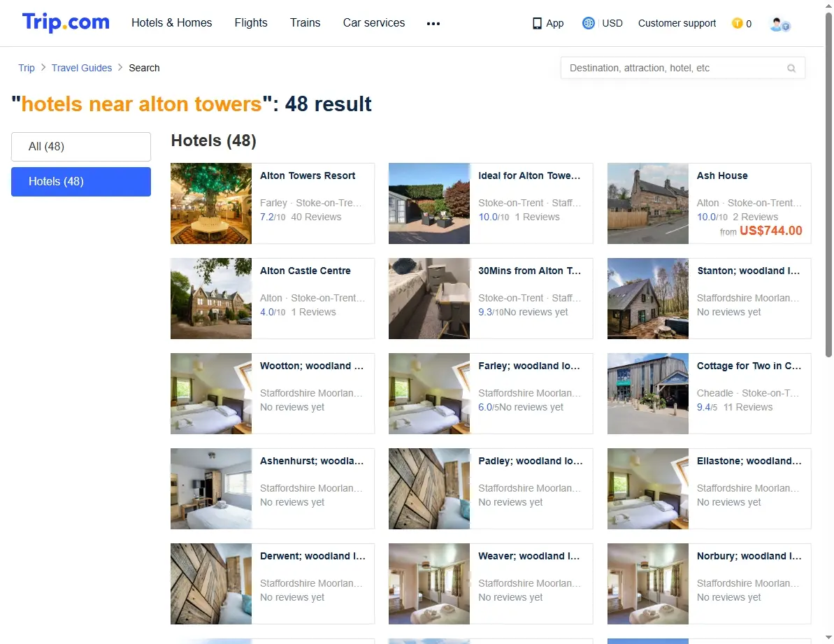Viewport: 834px width, 644px height.
Task: Open Ash House hotel title
Action: 722,176
